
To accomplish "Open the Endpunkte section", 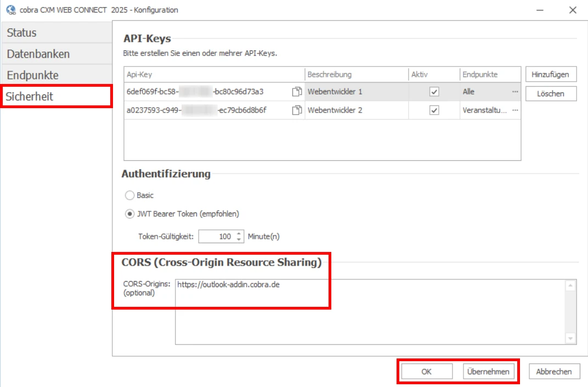I will (x=56, y=75).
